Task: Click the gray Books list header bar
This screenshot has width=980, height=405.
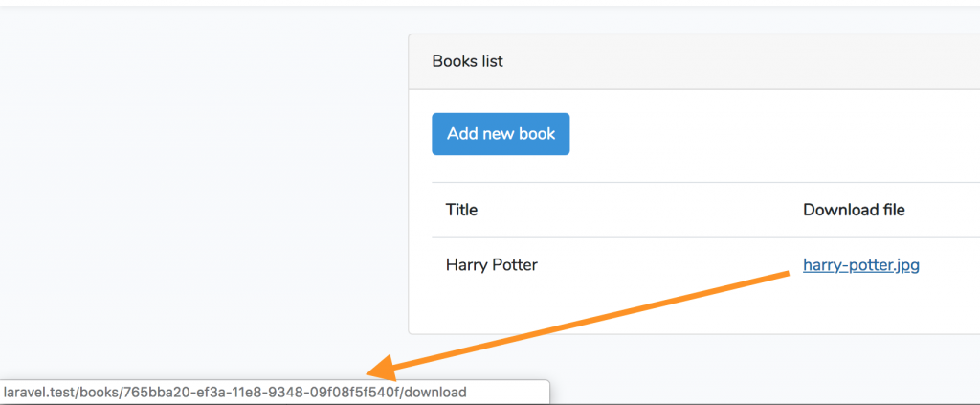Action: click(x=694, y=61)
